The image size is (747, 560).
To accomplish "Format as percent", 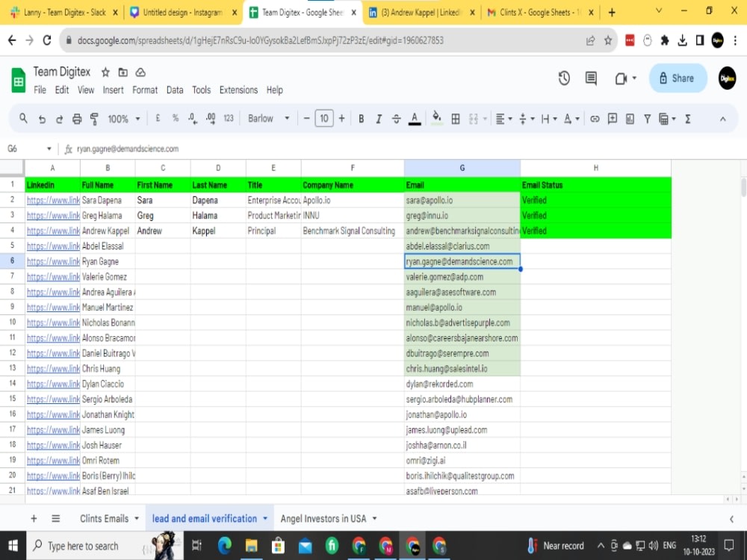I will (176, 119).
